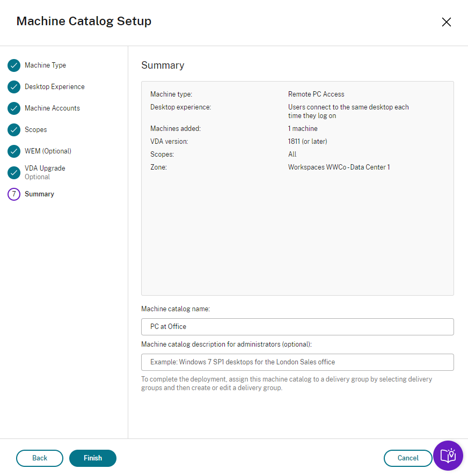Click the checkmark icon beside Machine Accounts
468x476 pixels.
pyautogui.click(x=14, y=108)
